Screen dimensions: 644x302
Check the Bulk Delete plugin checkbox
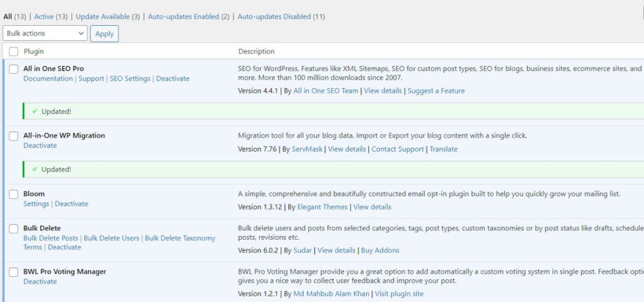(14, 228)
